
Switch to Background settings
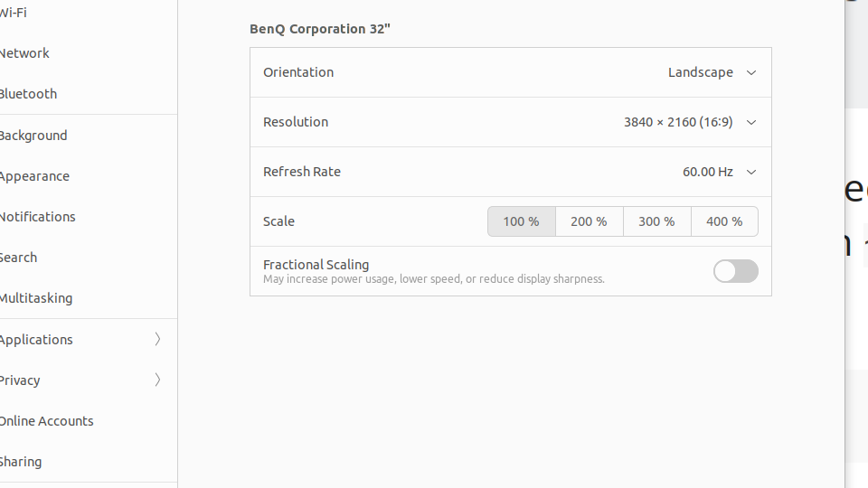click(x=33, y=136)
